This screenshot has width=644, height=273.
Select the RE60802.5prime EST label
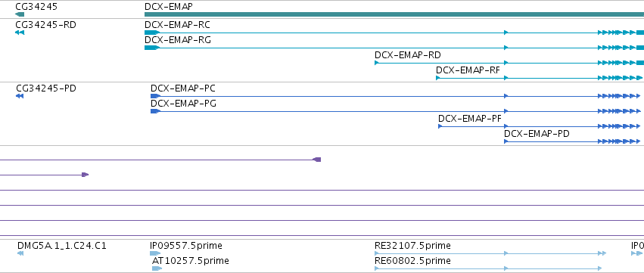point(412,261)
